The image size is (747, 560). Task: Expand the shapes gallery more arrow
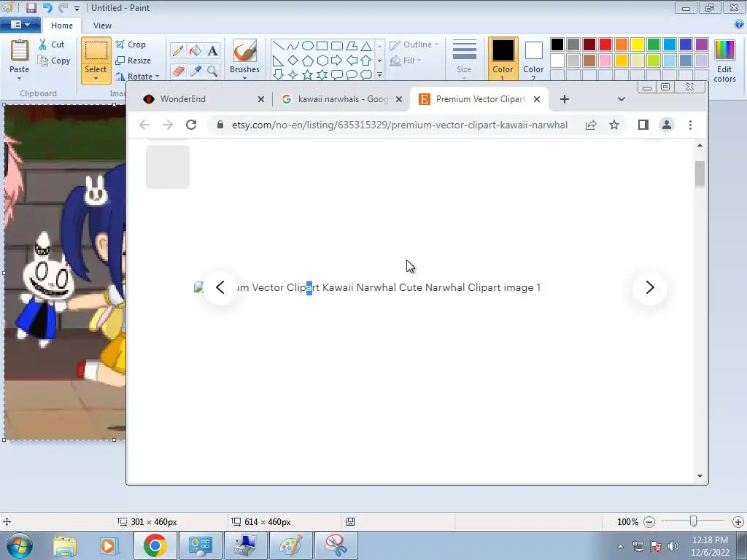tap(379, 75)
